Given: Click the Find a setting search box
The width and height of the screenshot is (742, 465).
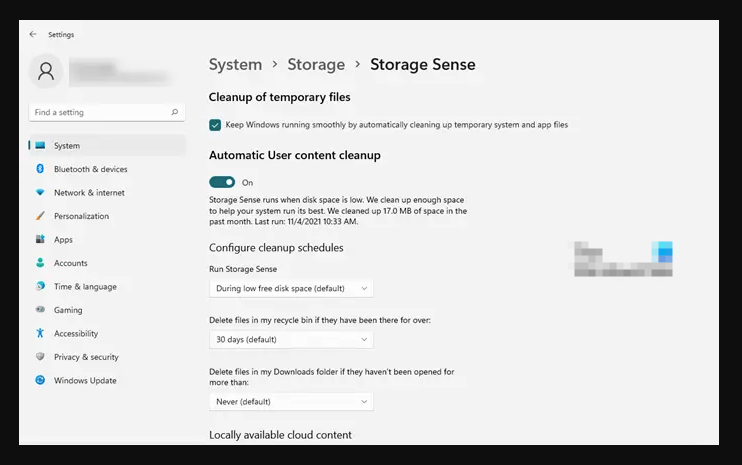Looking at the screenshot, I should click(x=106, y=112).
